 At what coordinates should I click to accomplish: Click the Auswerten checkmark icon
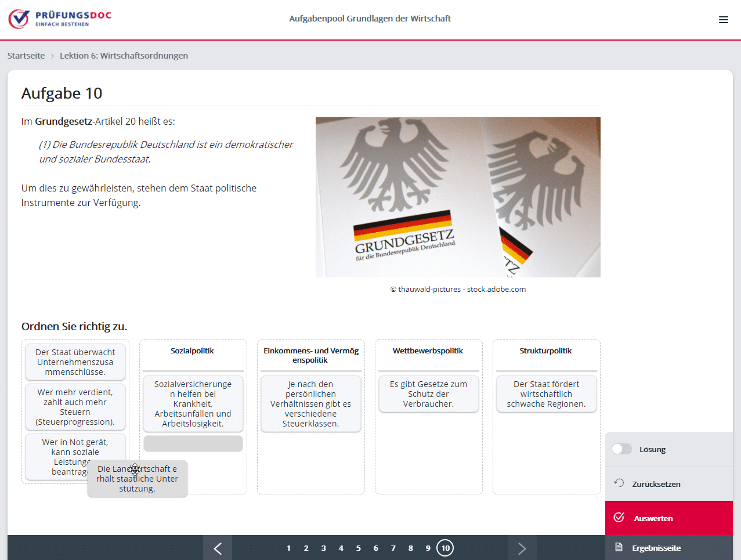tap(619, 518)
